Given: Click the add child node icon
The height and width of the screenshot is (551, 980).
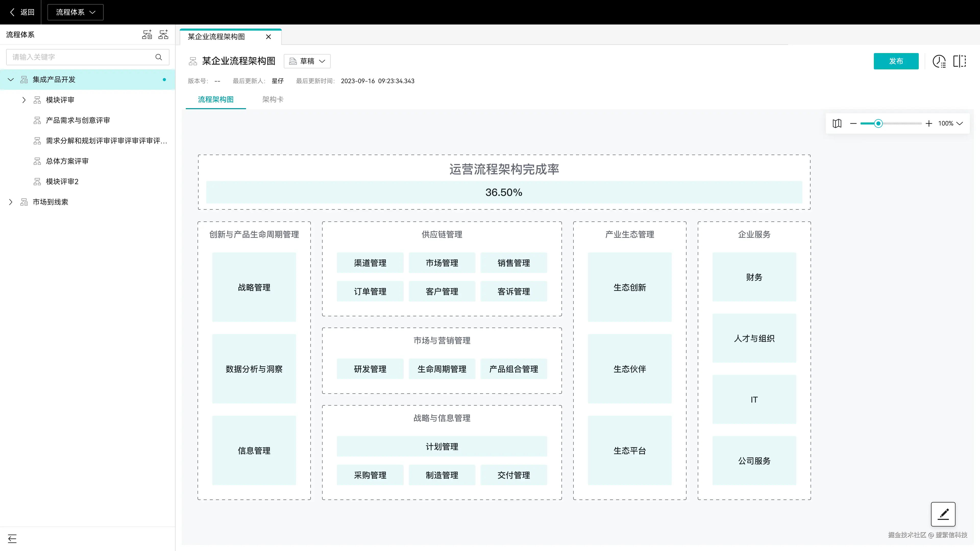Looking at the screenshot, I should pos(163,35).
